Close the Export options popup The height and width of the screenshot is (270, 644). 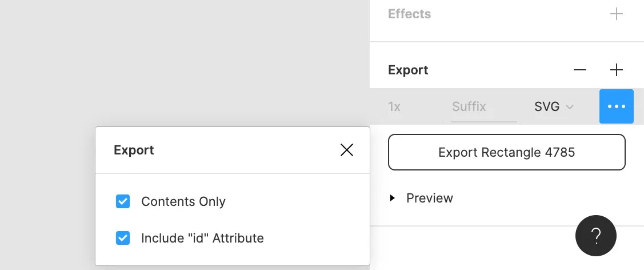[347, 150]
